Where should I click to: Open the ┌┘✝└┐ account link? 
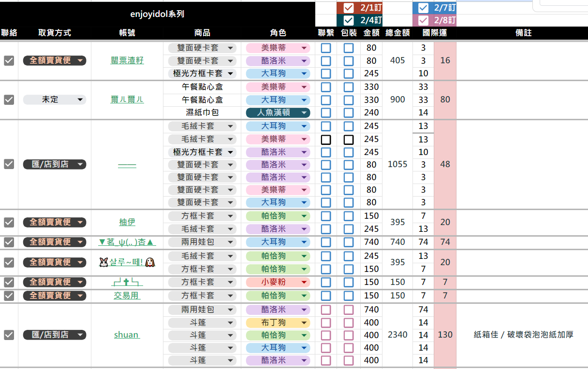point(127,282)
